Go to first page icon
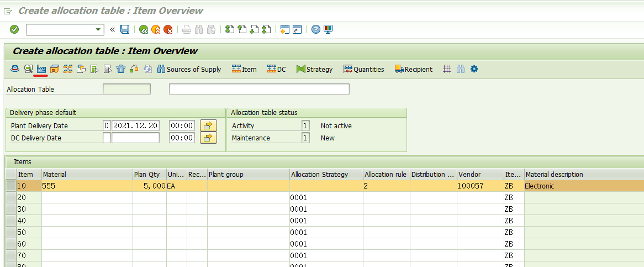Image resolution: width=644 pixels, height=267 pixels. pos(230,29)
